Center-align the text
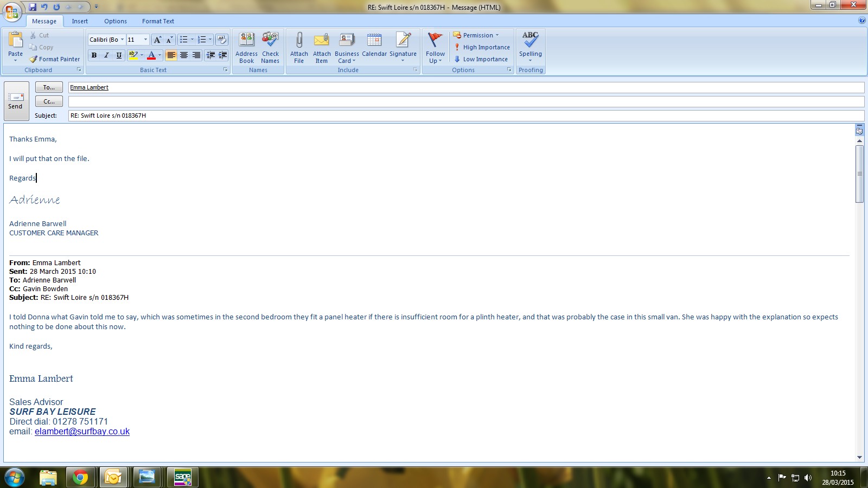This screenshot has height=488, width=868. [184, 55]
